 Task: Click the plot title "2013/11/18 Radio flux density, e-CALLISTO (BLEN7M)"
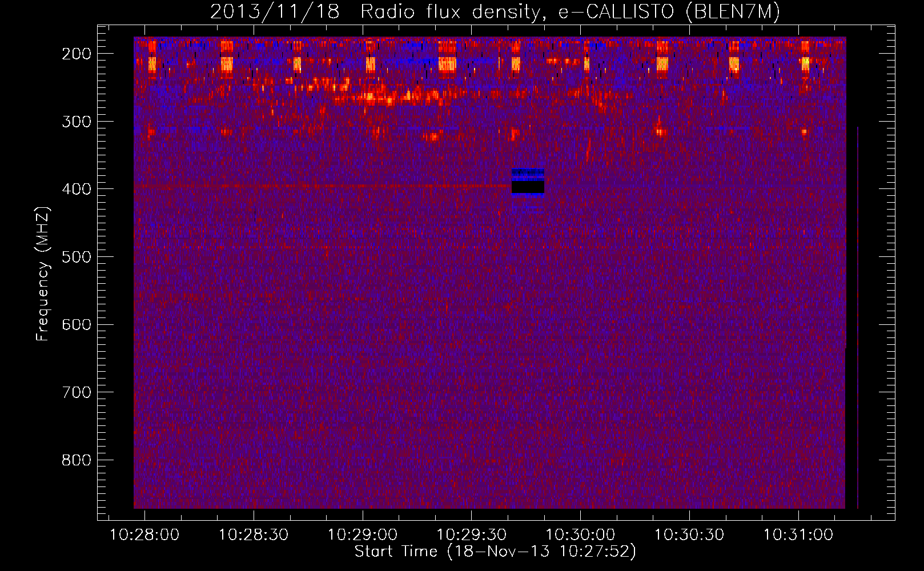(495, 11)
